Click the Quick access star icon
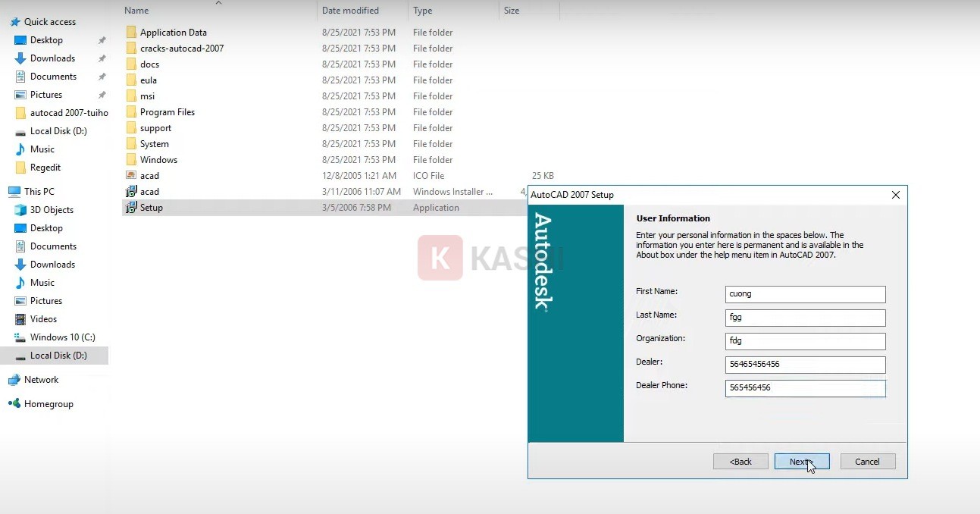 (x=14, y=22)
